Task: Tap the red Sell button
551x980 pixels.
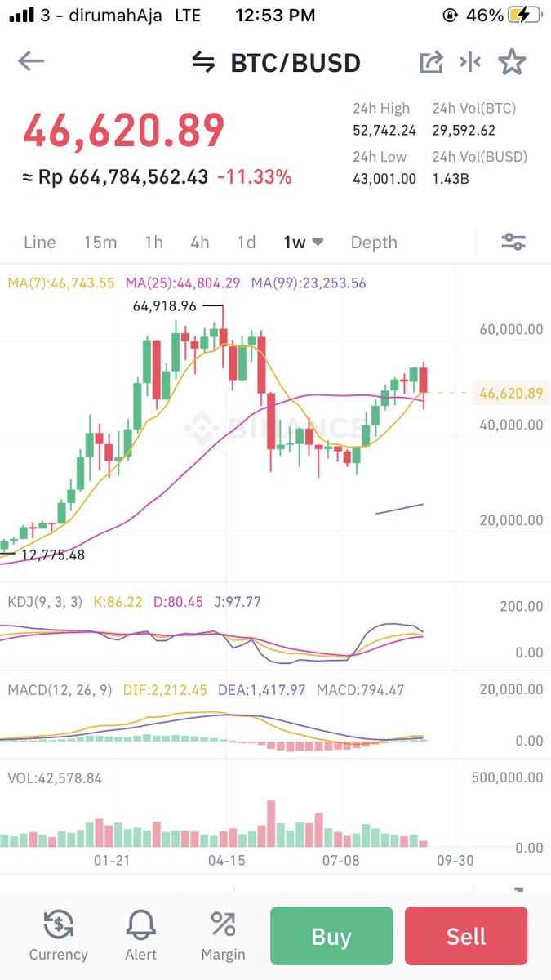Action: (466, 937)
